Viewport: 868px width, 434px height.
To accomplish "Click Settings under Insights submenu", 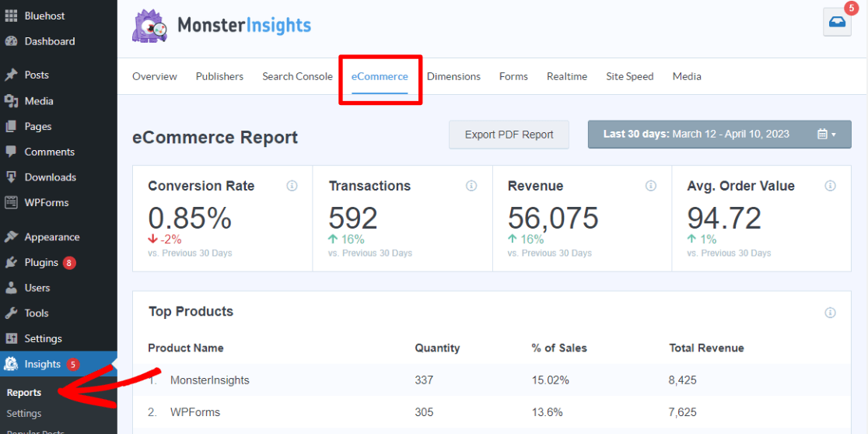I will tap(24, 414).
